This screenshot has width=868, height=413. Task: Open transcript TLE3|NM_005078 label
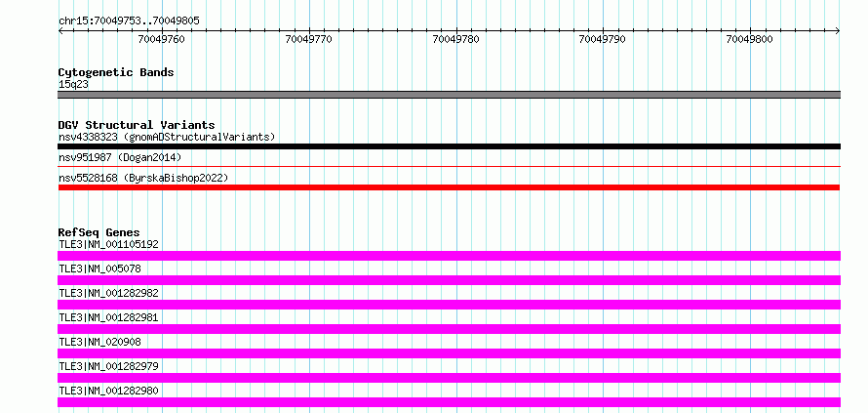(99, 268)
